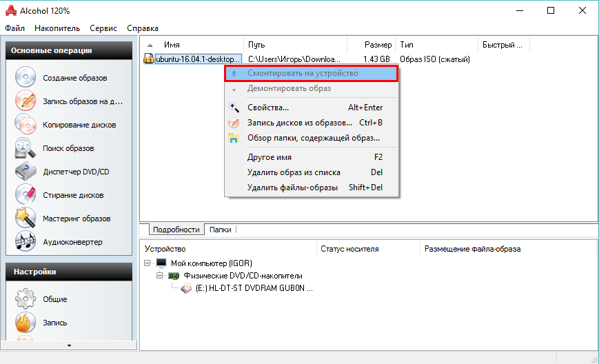The height and width of the screenshot is (364, 599).
Task: Click the magnifier icon beside Свойства
Action: [234, 108]
